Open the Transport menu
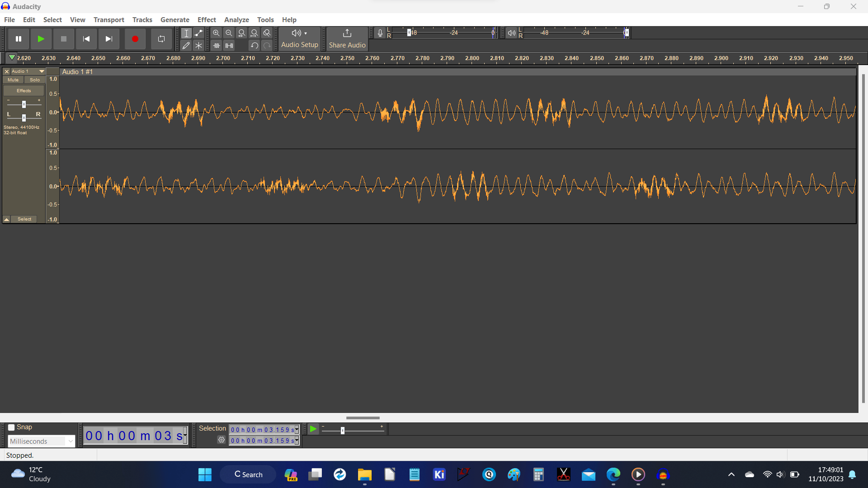Screen dimensions: 868x488 coord(109,20)
